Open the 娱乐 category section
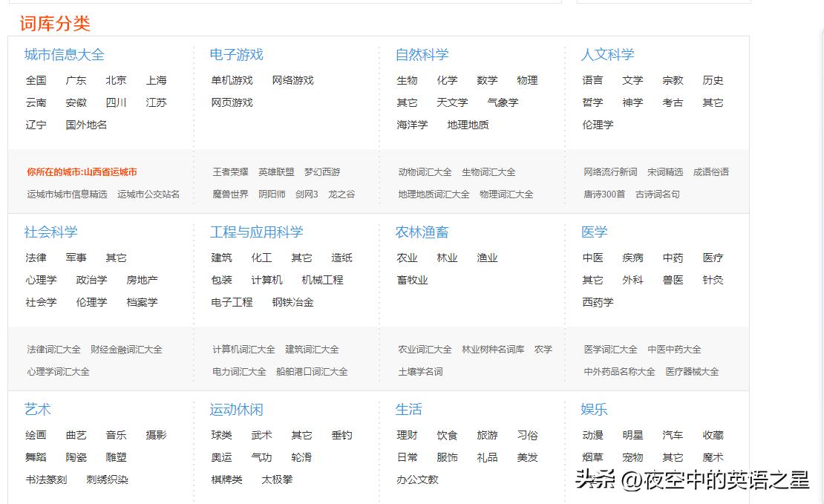824x504 pixels. [592, 408]
